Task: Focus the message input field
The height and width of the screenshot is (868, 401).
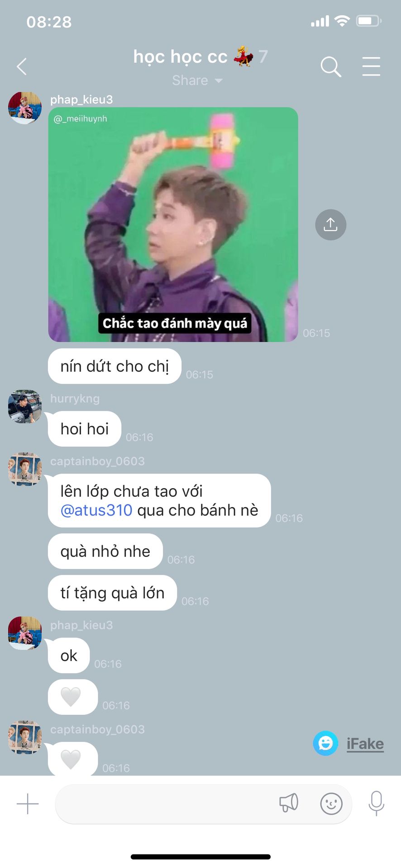Action: point(203,804)
